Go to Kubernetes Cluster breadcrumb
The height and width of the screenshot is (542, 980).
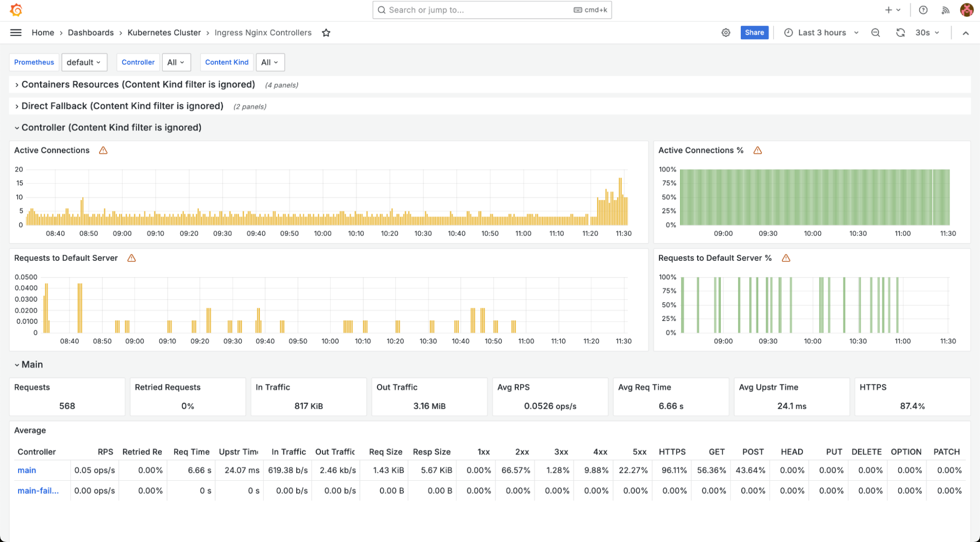(x=164, y=33)
